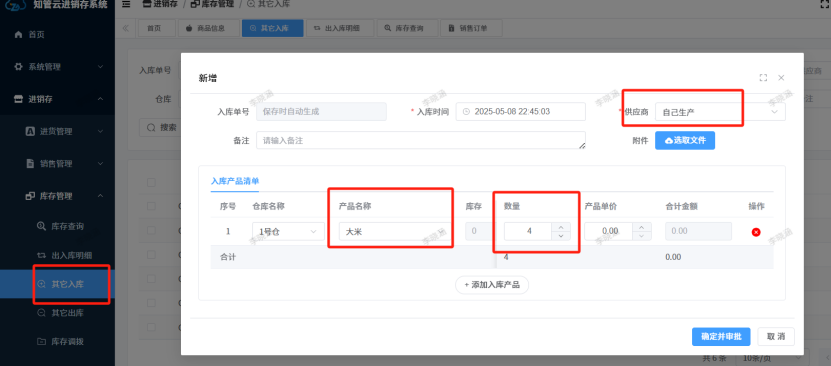Open the 仓库名称 1号仓 dropdown
This screenshot has height=366, width=831.
coord(288,231)
